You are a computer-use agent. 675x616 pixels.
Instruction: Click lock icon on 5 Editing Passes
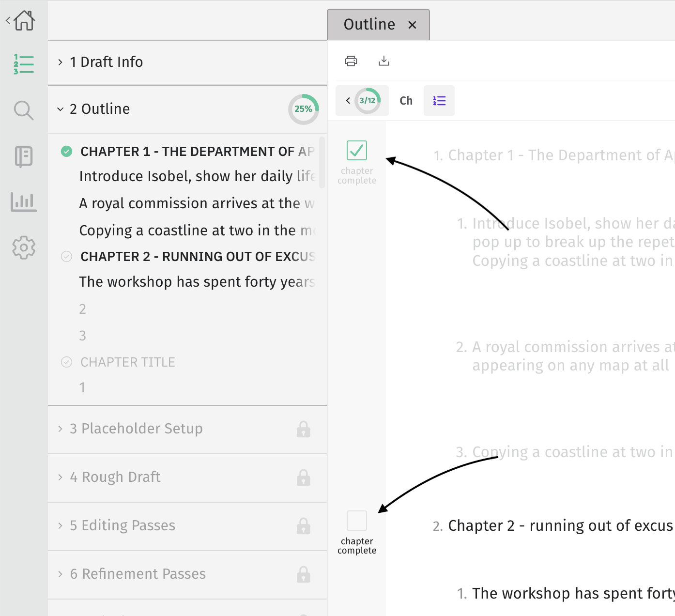(304, 526)
